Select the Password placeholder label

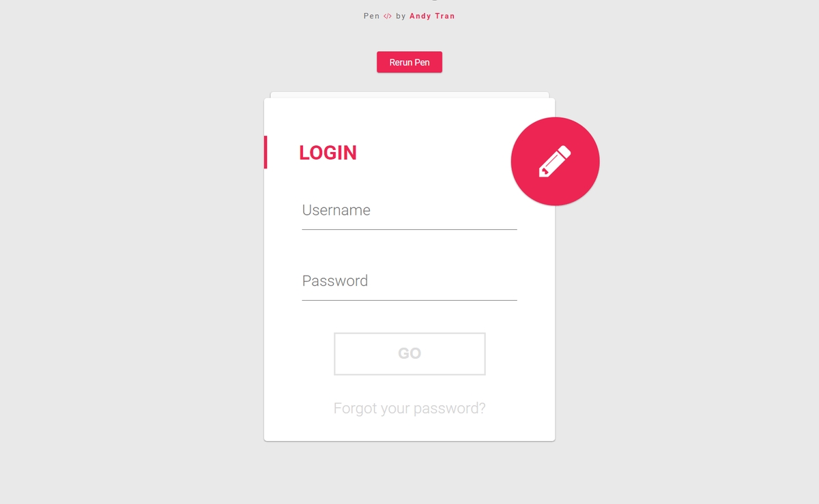coord(335,281)
